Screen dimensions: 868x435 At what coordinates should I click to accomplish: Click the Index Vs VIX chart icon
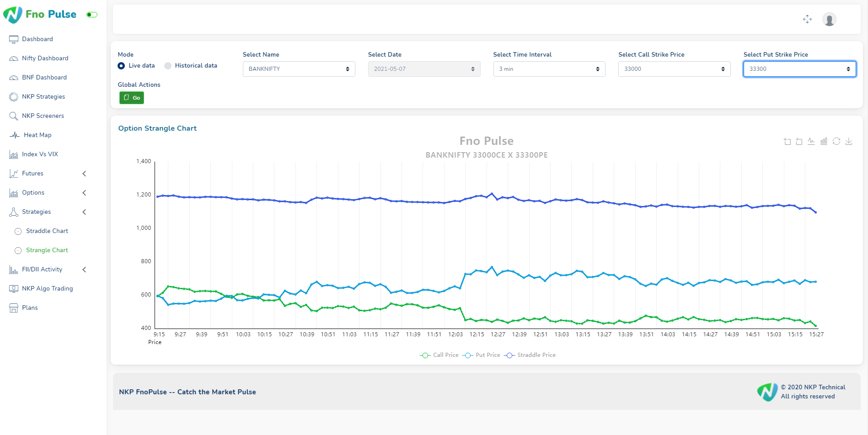[14, 154]
